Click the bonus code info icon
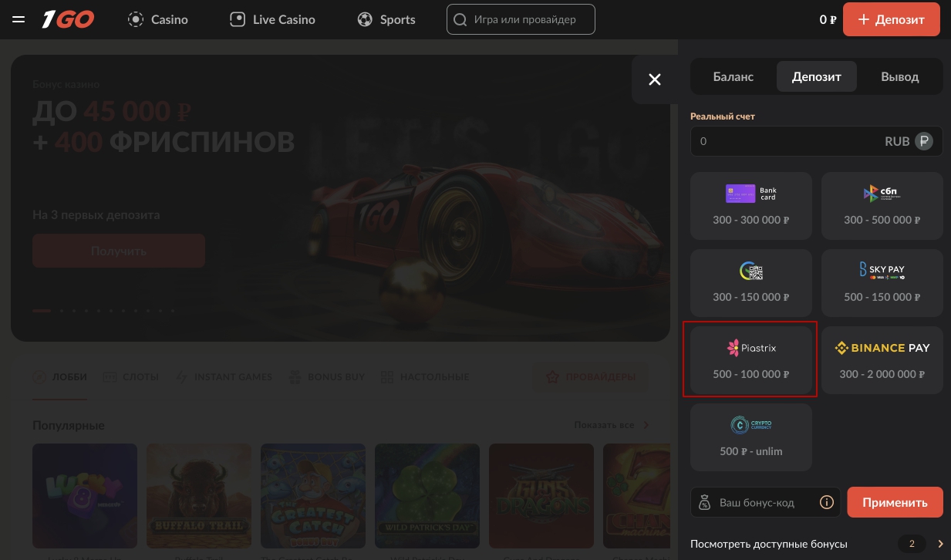The image size is (951, 560). point(827,503)
